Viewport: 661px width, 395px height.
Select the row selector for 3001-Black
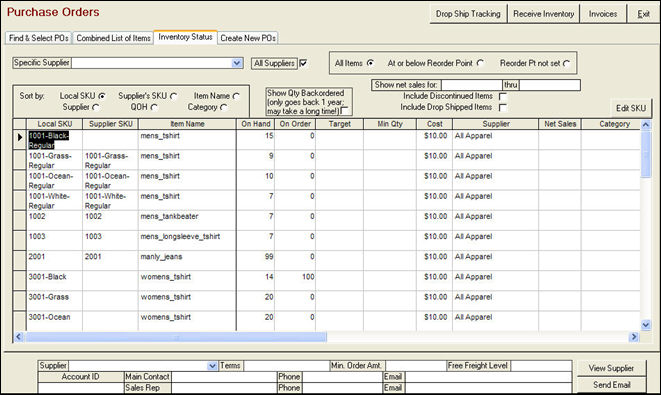(x=20, y=281)
